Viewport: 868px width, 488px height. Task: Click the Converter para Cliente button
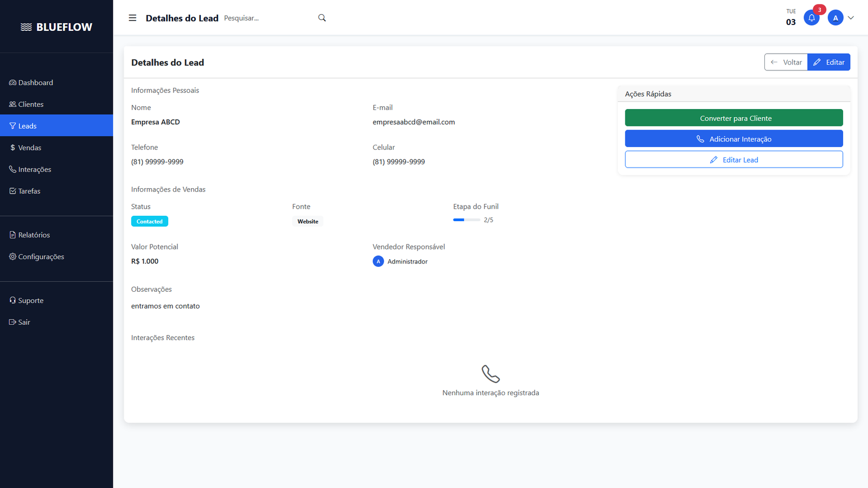(x=733, y=118)
